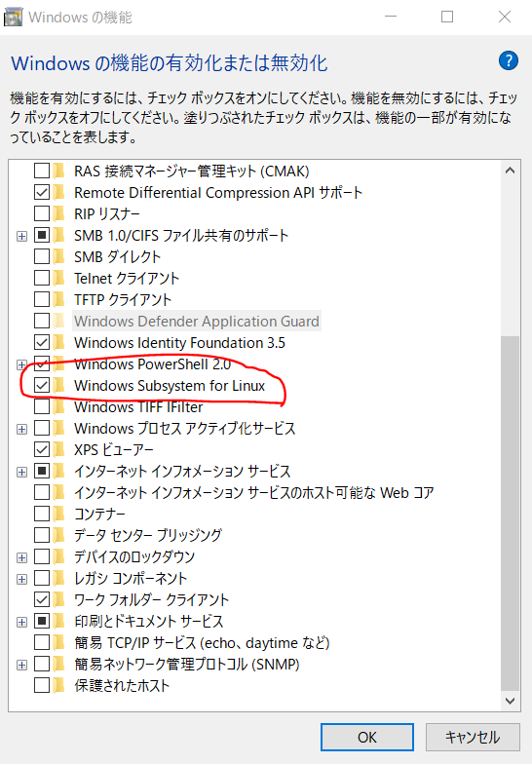Click the OK button
The width and height of the screenshot is (532, 764).
(x=366, y=737)
